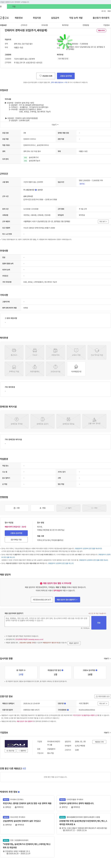Click the top 고용24 입사지원 button
Viewport: 111px width, 868px height.
pyautogui.click(x=66, y=76)
